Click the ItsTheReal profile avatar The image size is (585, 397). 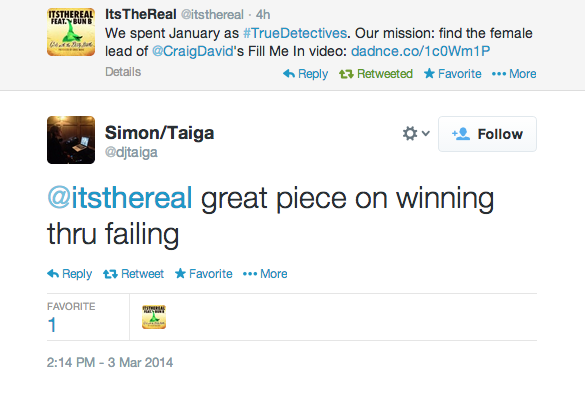point(71,32)
